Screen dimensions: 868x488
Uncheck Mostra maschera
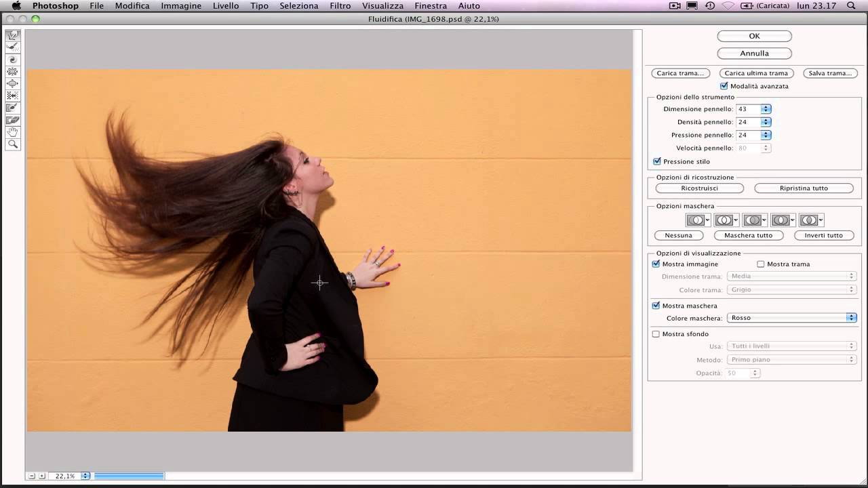tap(656, 306)
